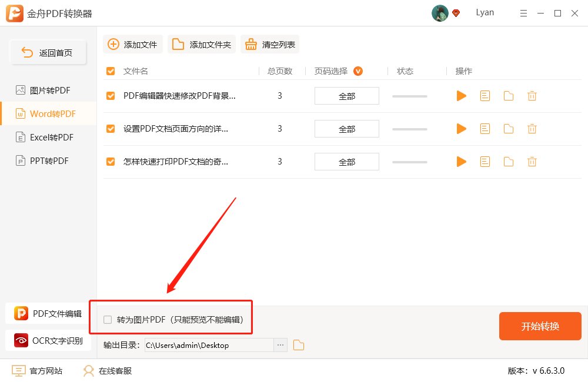
Task: Open the 全部 page selector for the first file
Action: 346,95
